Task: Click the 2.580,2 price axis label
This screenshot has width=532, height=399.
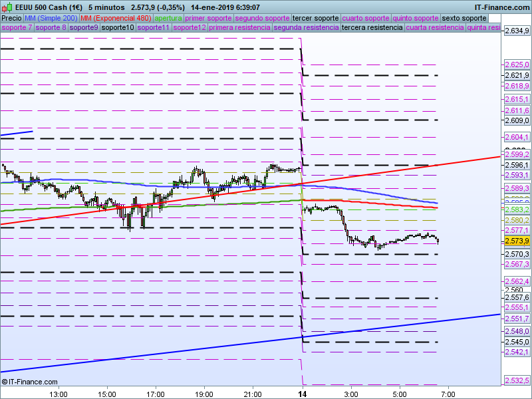Action: [517, 220]
